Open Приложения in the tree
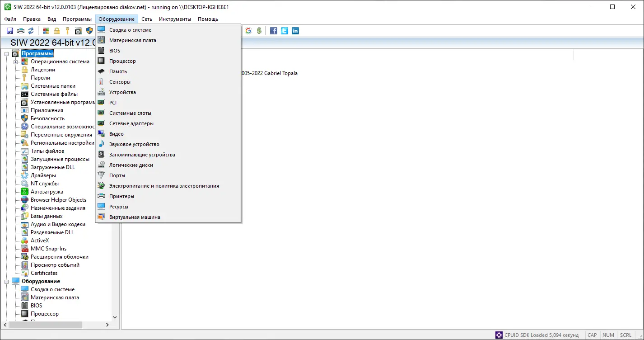The width and height of the screenshot is (644, 340). click(x=47, y=110)
